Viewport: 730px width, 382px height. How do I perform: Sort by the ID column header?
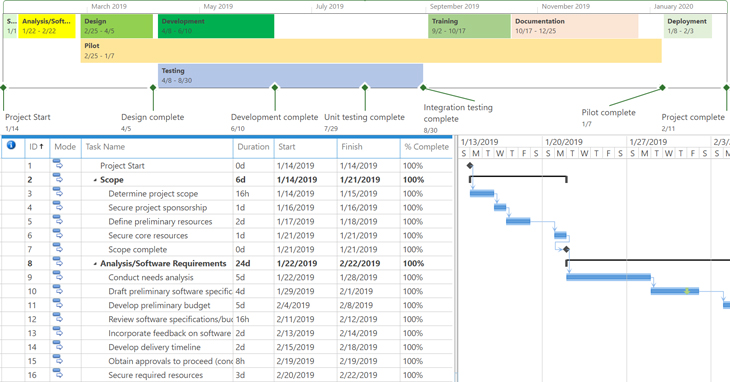pyautogui.click(x=37, y=147)
